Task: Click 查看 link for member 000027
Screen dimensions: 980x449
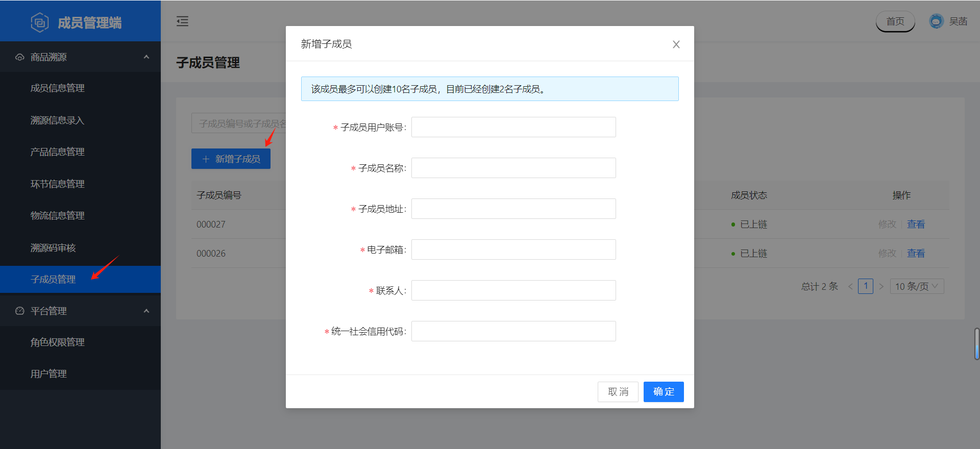Action: [x=916, y=224]
